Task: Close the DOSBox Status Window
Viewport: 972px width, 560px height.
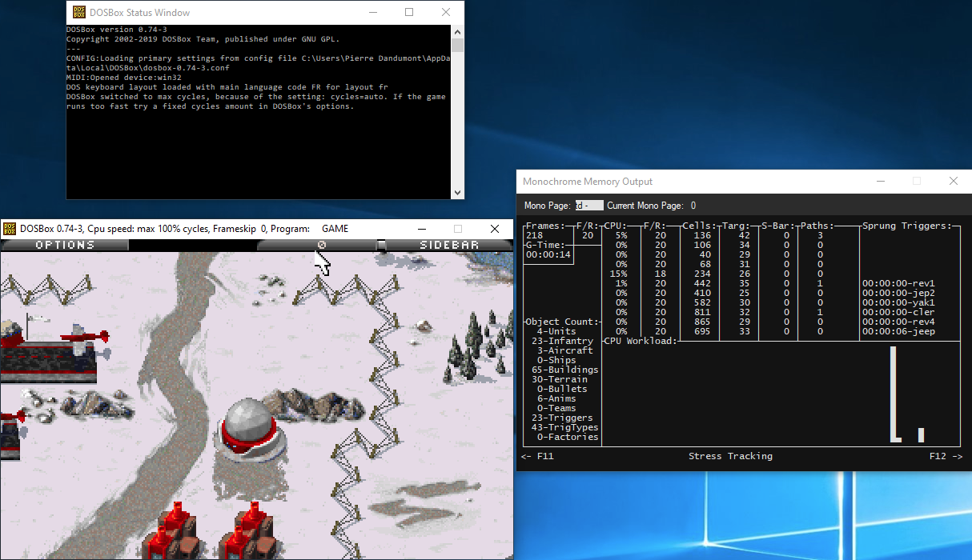Action: pos(446,12)
